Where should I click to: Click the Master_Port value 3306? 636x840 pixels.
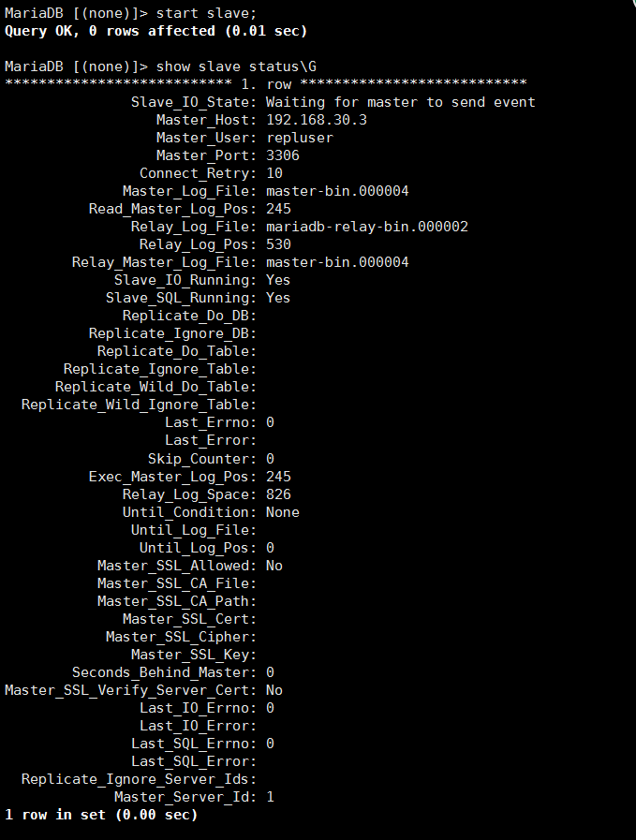tap(282, 155)
